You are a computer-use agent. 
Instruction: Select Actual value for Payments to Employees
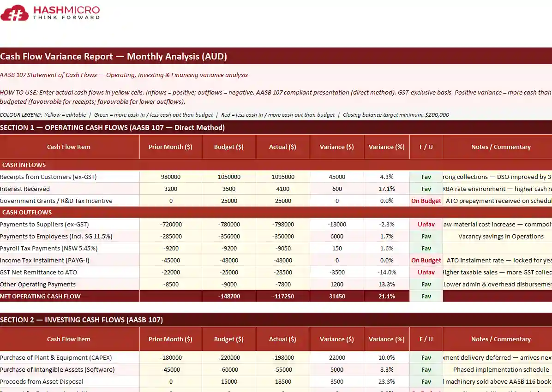click(282, 236)
